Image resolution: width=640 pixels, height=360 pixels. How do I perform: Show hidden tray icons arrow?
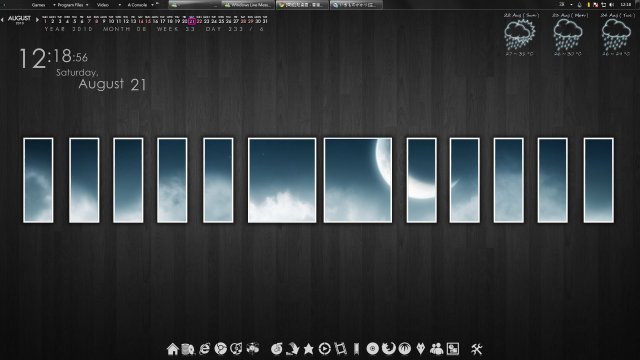571,4
